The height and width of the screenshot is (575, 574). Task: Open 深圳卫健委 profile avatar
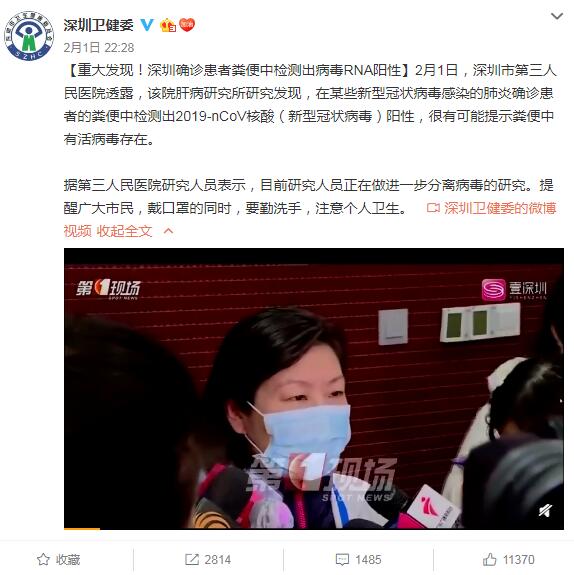point(29,36)
